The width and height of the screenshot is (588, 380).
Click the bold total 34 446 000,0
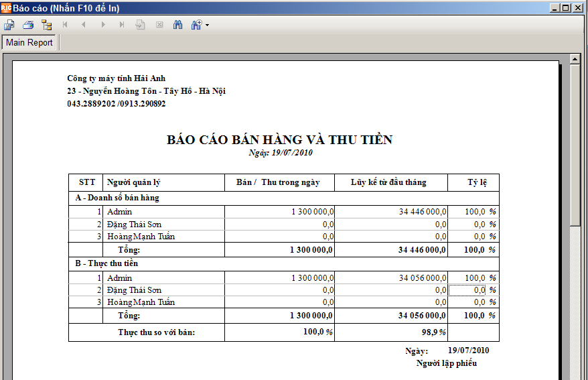tap(422, 250)
